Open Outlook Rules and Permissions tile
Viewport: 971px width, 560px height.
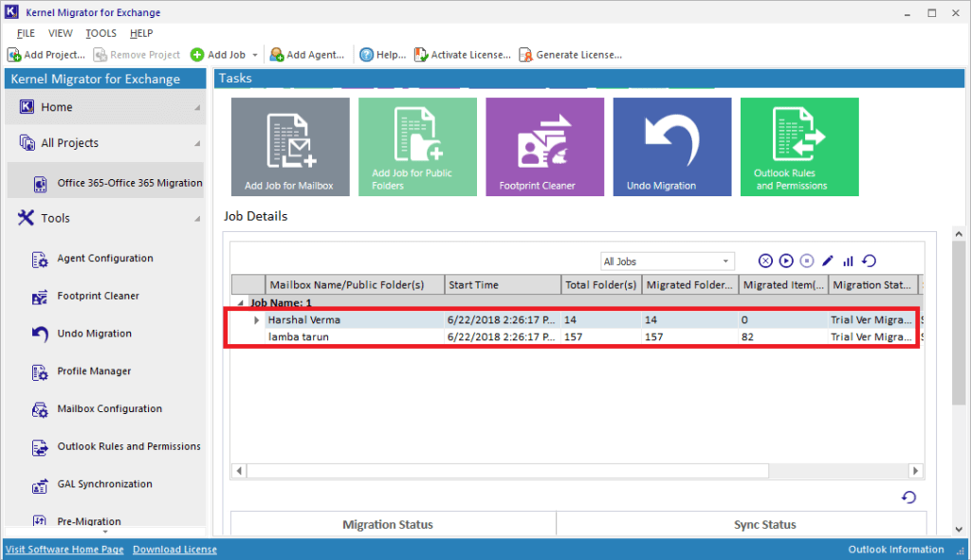pyautogui.click(x=798, y=146)
